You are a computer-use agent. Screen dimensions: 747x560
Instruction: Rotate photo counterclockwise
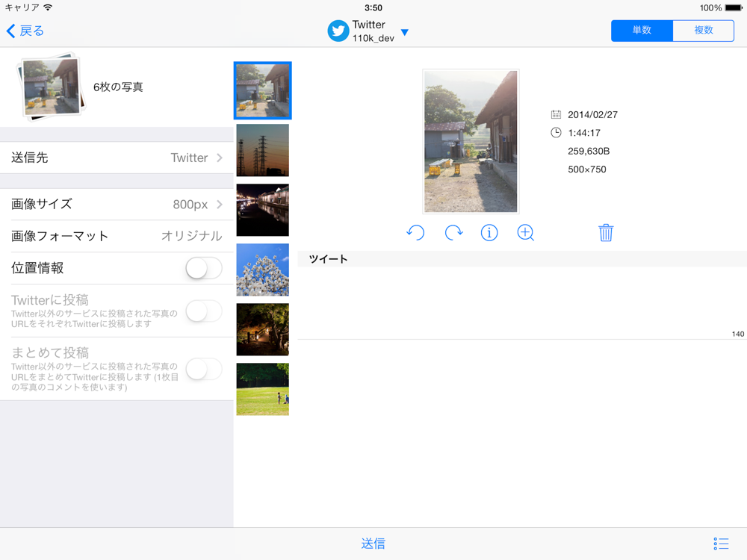415,233
